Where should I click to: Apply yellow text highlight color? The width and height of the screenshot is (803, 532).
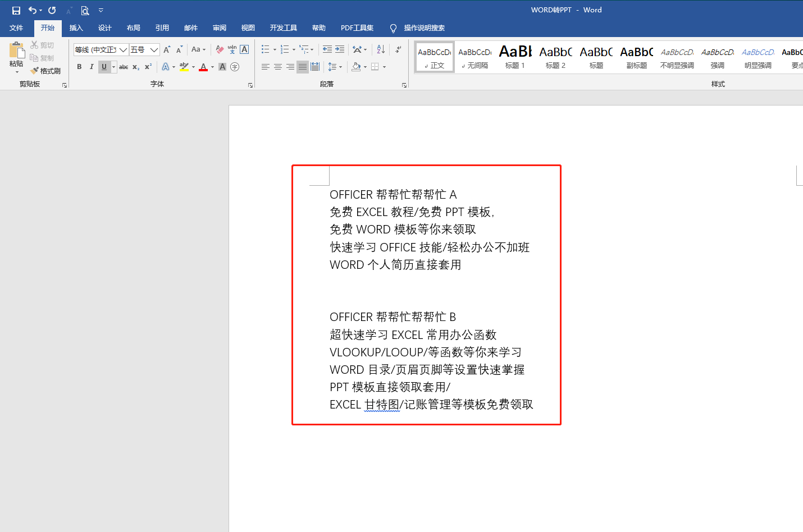click(x=184, y=67)
